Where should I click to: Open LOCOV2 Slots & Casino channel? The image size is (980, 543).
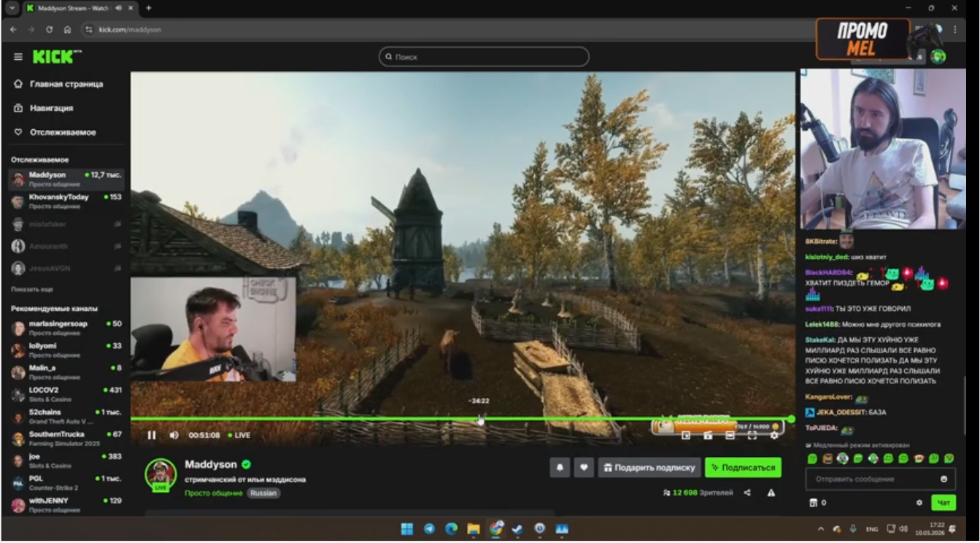pos(66,394)
